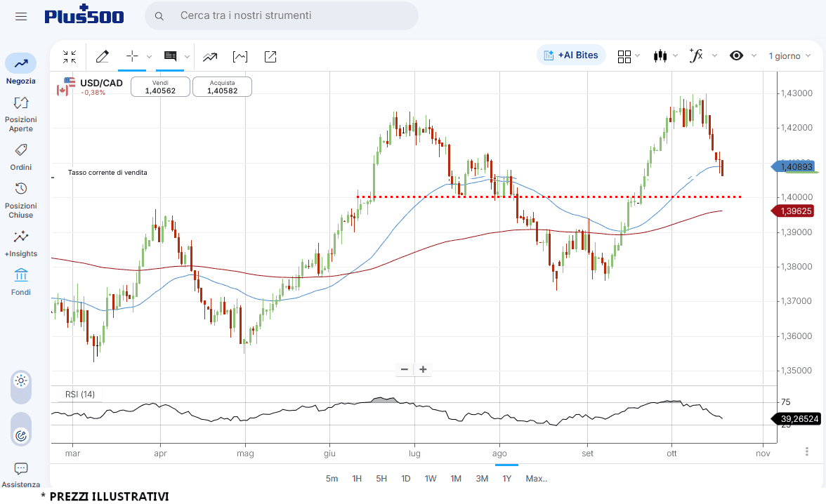Open Assistenza chat support
This screenshot has width=826, height=504.
click(21, 475)
